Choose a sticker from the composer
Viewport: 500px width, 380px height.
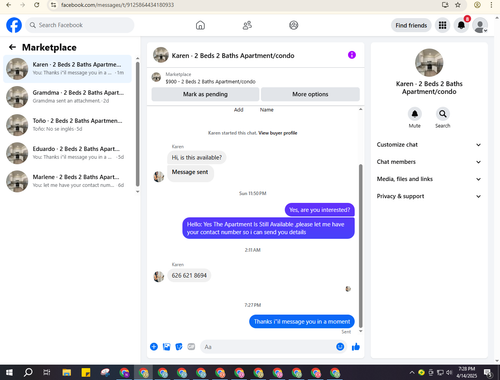[179, 347]
